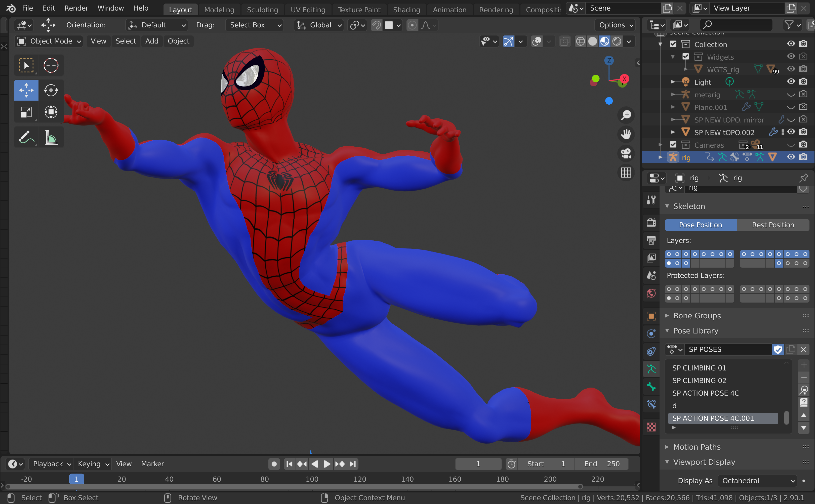Select the Scale tool
Screen dimensions: 815x504
click(26, 112)
